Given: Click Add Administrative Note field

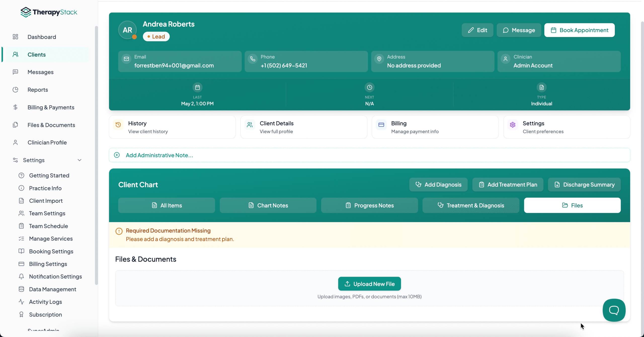Looking at the screenshot, I should (369, 155).
